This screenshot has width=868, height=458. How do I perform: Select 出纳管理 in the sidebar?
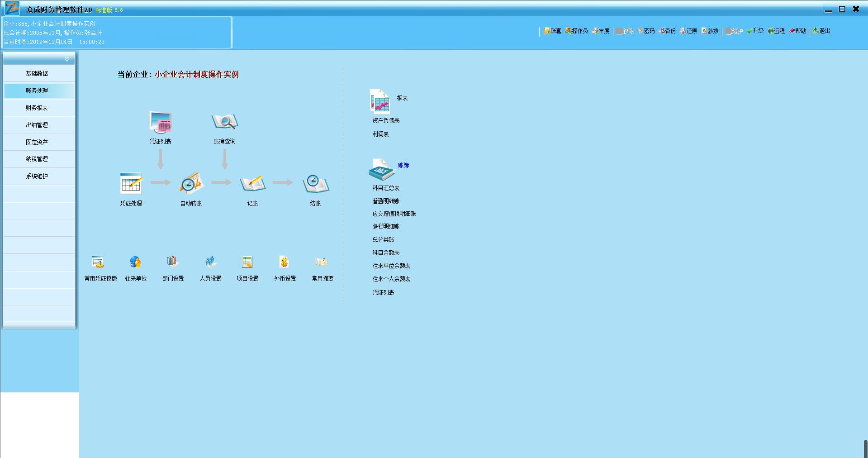(x=39, y=125)
